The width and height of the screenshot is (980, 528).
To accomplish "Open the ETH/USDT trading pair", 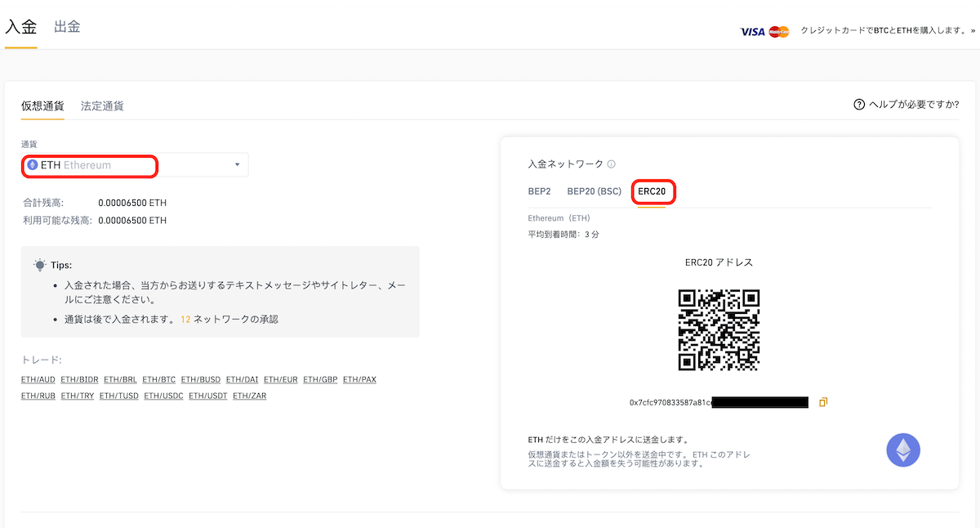I will pyautogui.click(x=208, y=396).
